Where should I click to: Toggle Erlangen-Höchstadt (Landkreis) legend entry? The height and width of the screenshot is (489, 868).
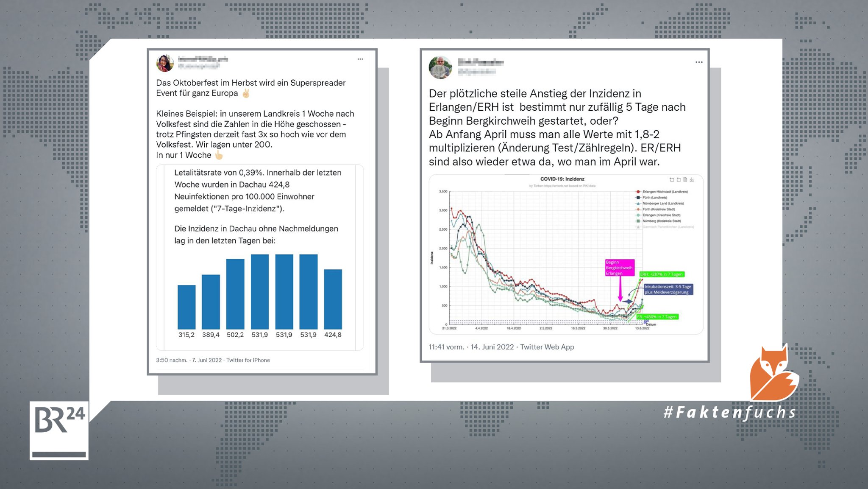[x=662, y=192]
